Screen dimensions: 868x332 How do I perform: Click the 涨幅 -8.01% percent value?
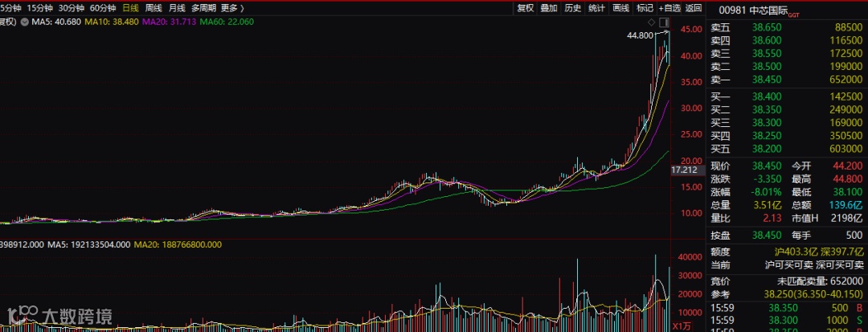[767, 192]
